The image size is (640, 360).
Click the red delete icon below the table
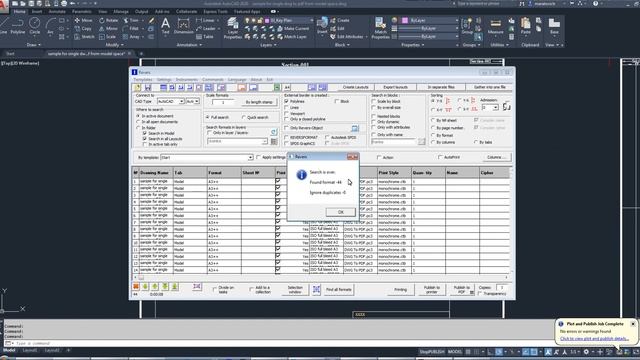click(x=136, y=287)
